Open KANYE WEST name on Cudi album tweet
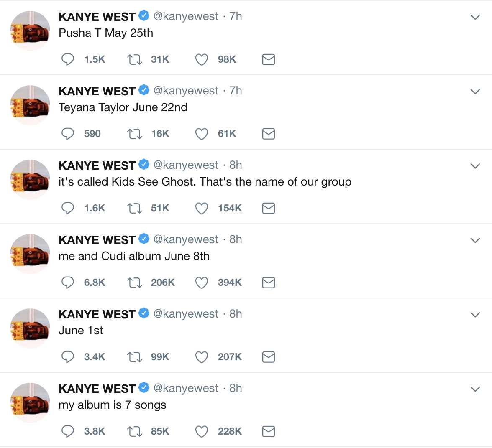Viewport: 492px width, 448px height. [97, 240]
